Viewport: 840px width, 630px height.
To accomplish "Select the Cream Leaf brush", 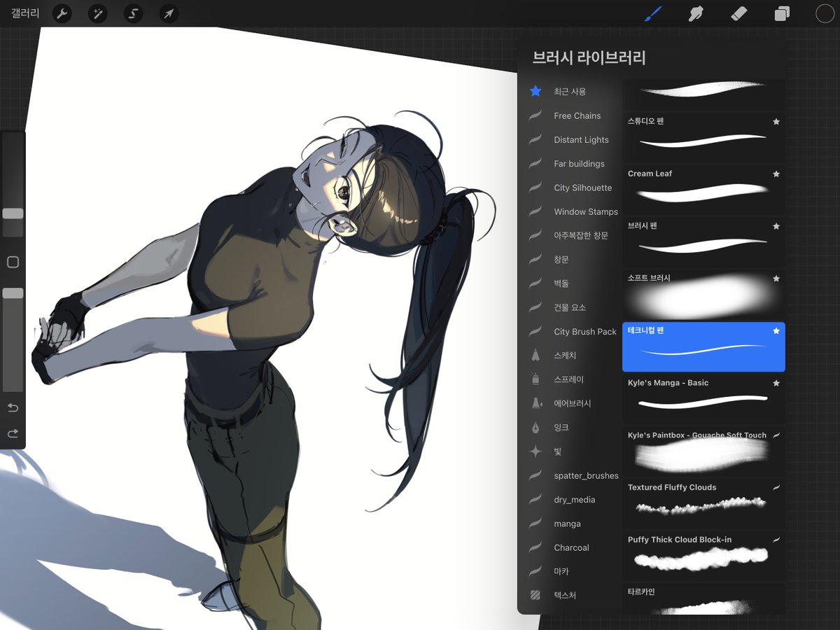I will pos(703,190).
